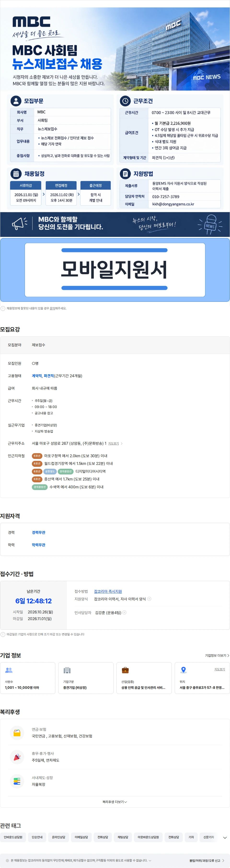Screen dimensions: 230x868
Task: Click the info icon beside 채용정보 notice
Action: point(3,308)
